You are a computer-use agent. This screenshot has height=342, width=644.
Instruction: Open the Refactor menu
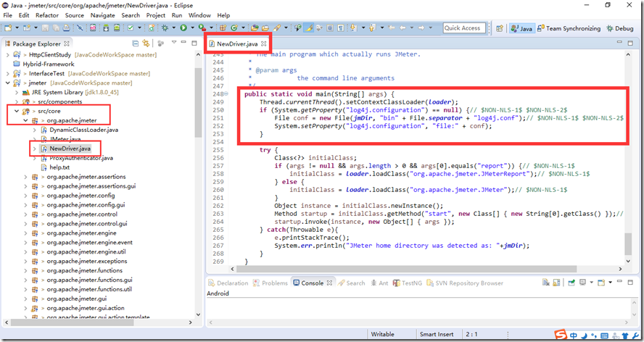47,15
